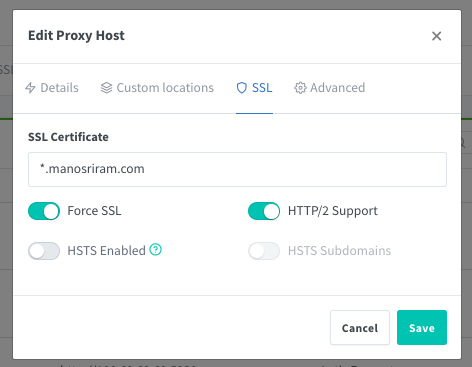Open the Details tab
The height and width of the screenshot is (367, 472).
tap(52, 88)
